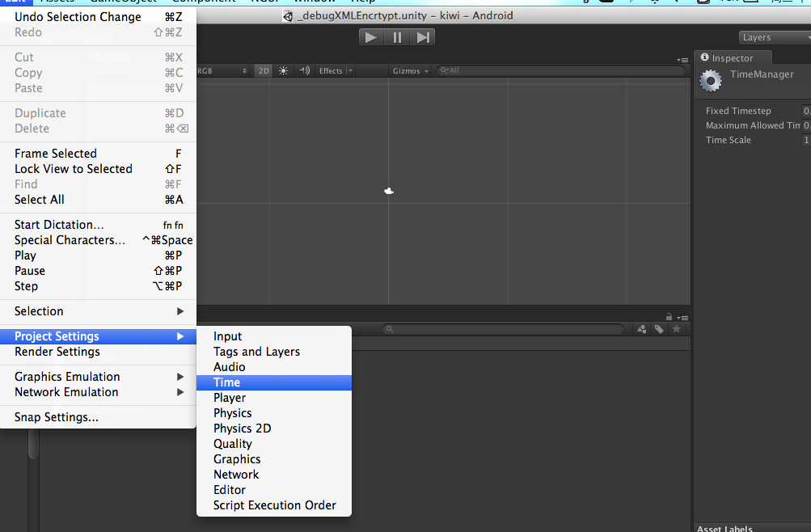Click the Time Scale value field
811x532 pixels.
806,140
